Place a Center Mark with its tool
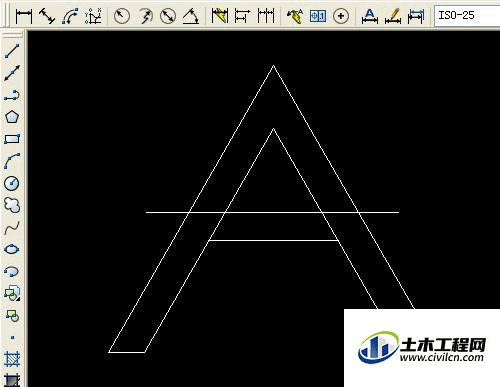 point(341,16)
